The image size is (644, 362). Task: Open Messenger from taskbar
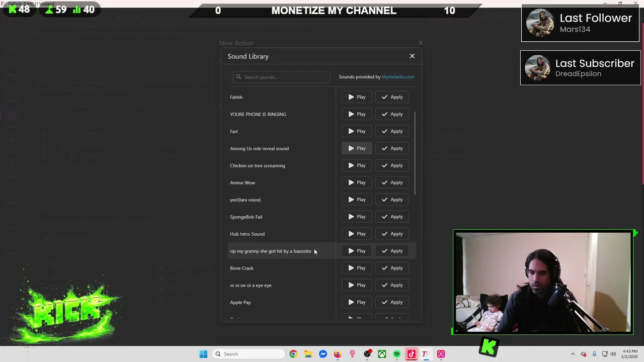click(x=323, y=354)
